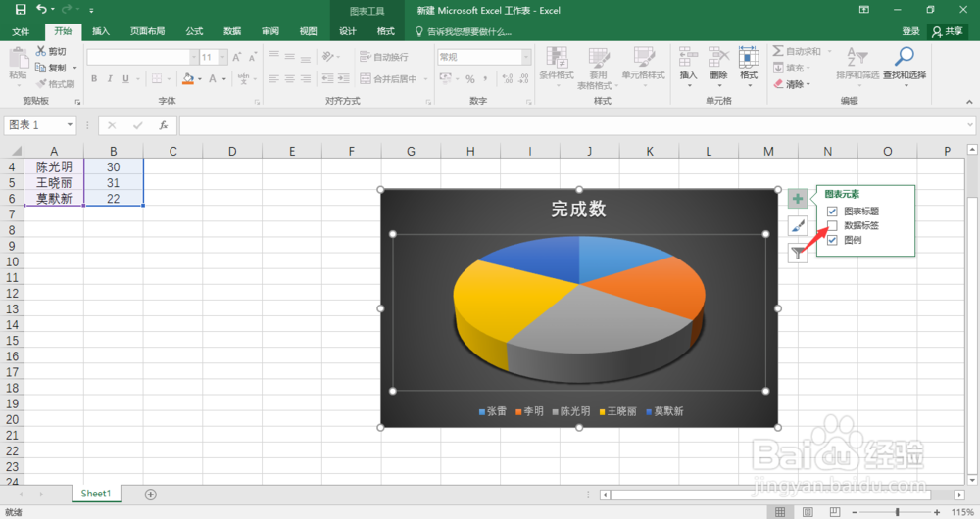Click the Cut scissors icon
Viewport: 980px width, 519px height.
coord(41,51)
